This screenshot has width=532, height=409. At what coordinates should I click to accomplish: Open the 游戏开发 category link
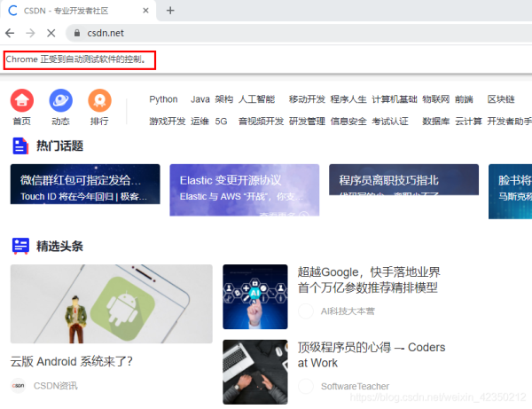167,121
